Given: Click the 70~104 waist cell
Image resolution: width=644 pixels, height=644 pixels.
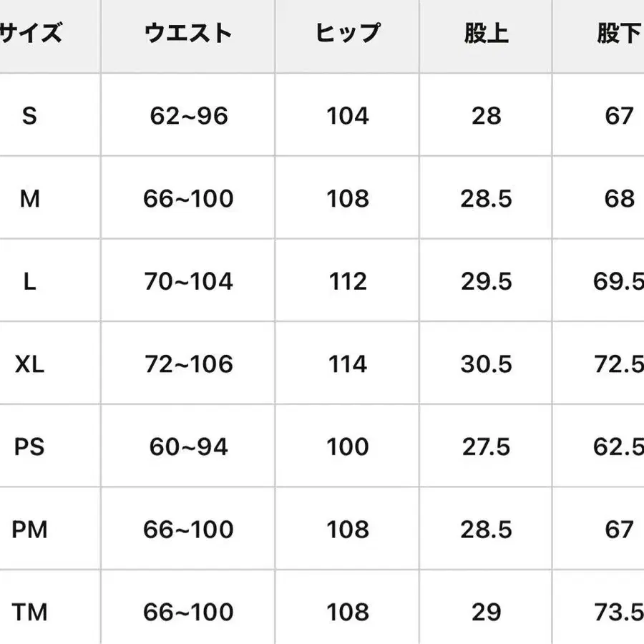Looking at the screenshot, I should coord(189,282).
